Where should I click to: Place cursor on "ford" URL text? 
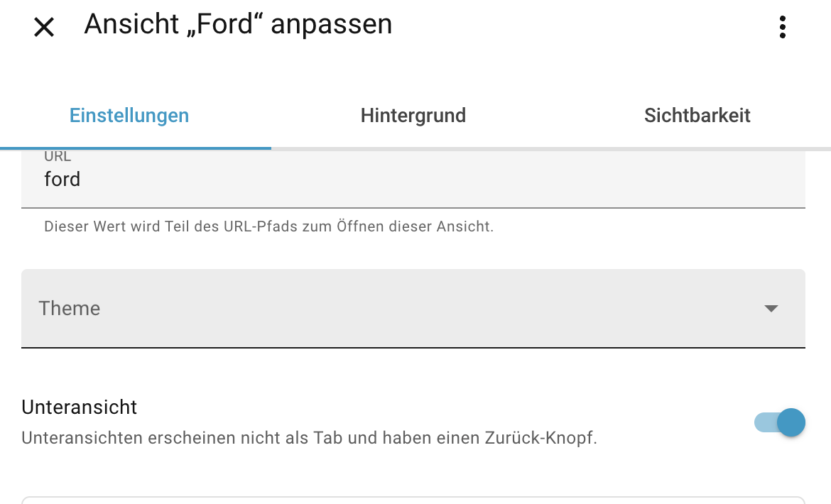[63, 180]
